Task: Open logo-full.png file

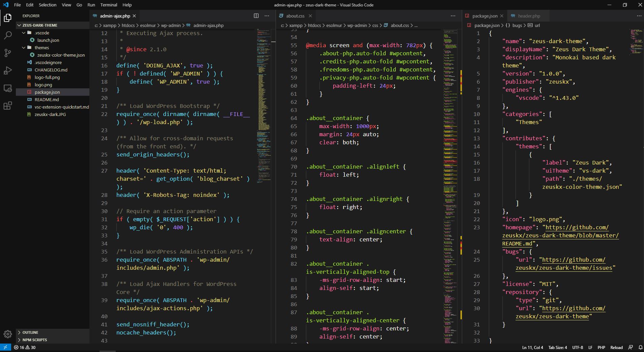Action: 52,77
